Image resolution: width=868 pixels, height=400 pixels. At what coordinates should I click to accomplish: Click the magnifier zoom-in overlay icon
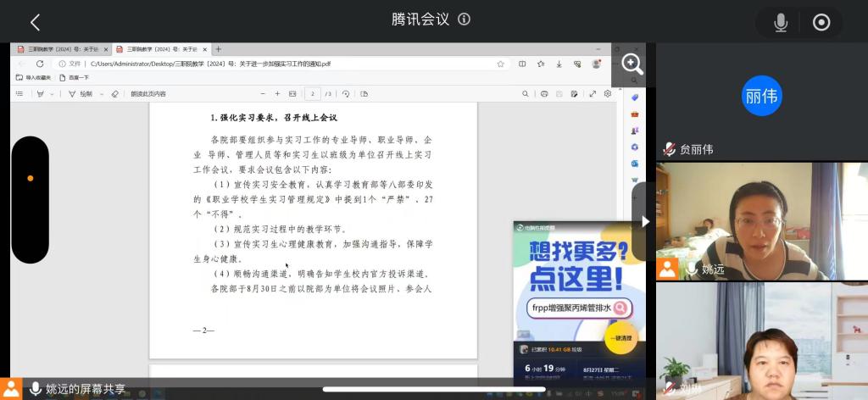pyautogui.click(x=632, y=64)
